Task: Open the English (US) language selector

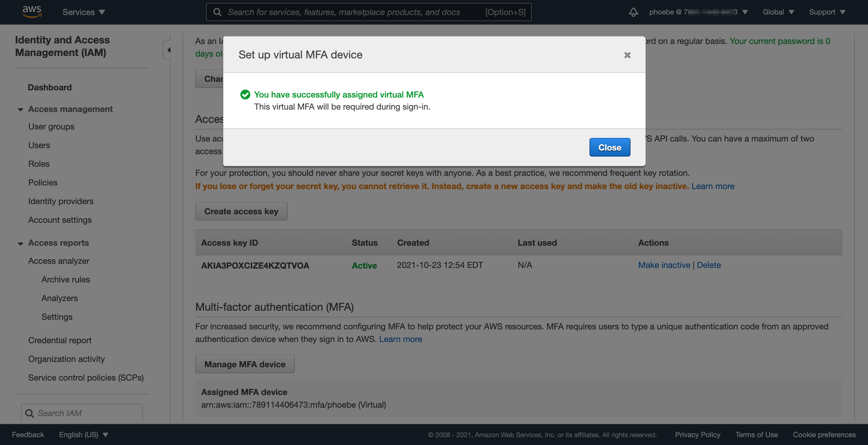Action: 83,434
